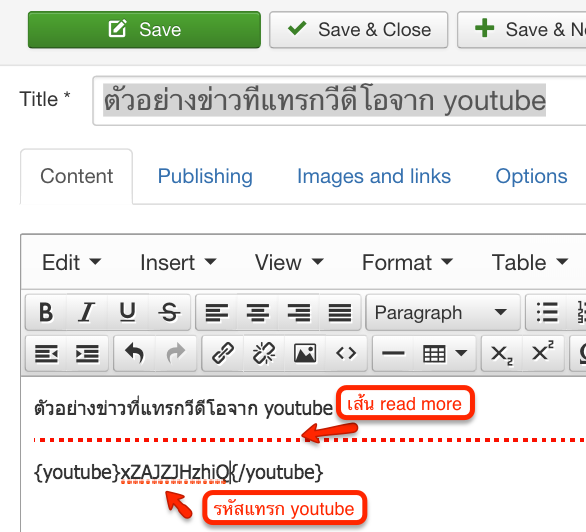Click the first paragraph text in editor
This screenshot has width=586, height=532.
pyautogui.click(x=183, y=408)
